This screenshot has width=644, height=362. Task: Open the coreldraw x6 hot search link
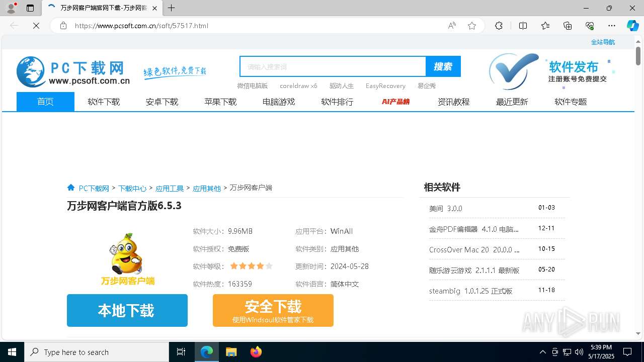pos(298,86)
